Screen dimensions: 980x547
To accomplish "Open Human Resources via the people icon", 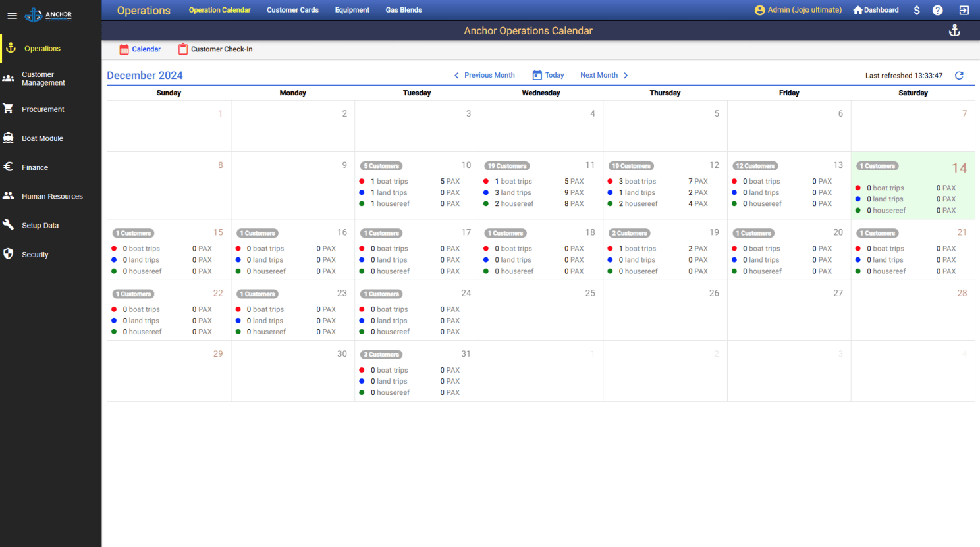I will coord(9,196).
